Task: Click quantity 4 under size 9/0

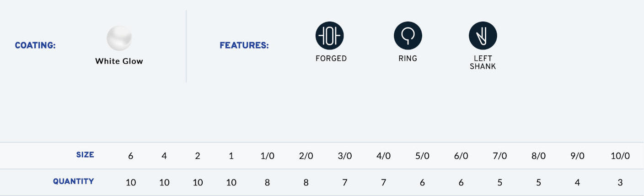Action: click(x=577, y=182)
